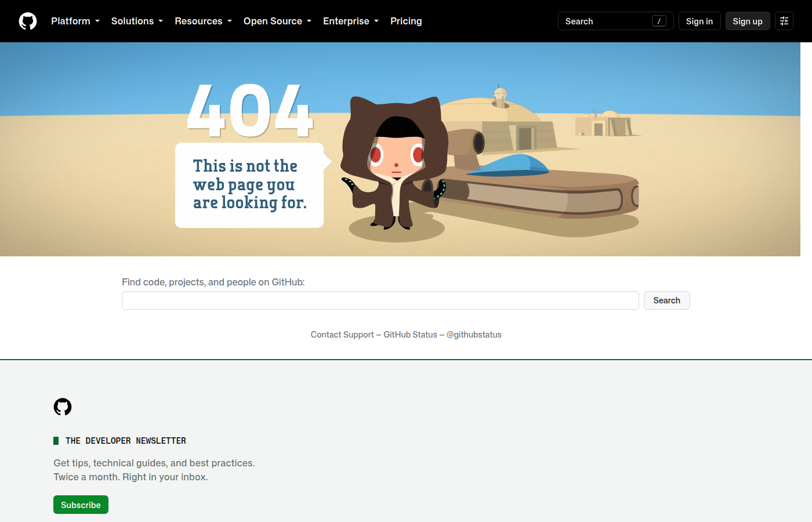The height and width of the screenshot is (522, 812).
Task: Go to the Pricing page
Action: click(x=406, y=21)
